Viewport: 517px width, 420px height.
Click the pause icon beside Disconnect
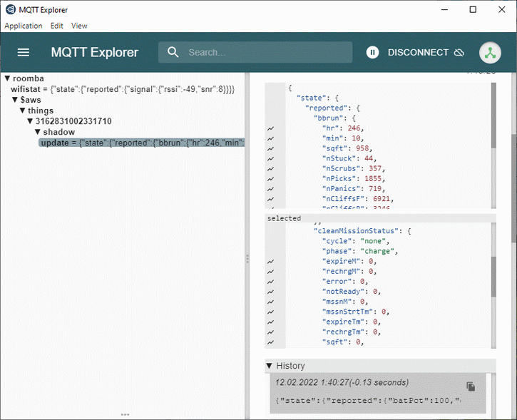coord(372,52)
